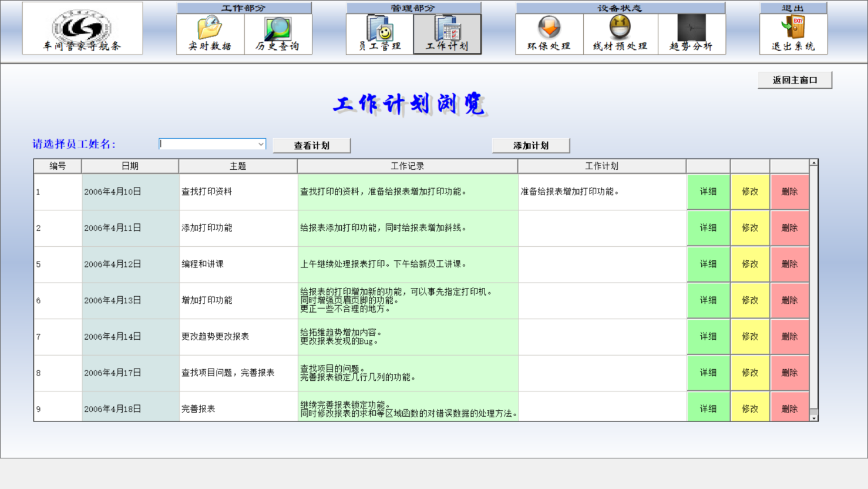Screen dimensions: 868x489
Task: Click 修改 for 2006年4月13日 row
Action: point(750,300)
